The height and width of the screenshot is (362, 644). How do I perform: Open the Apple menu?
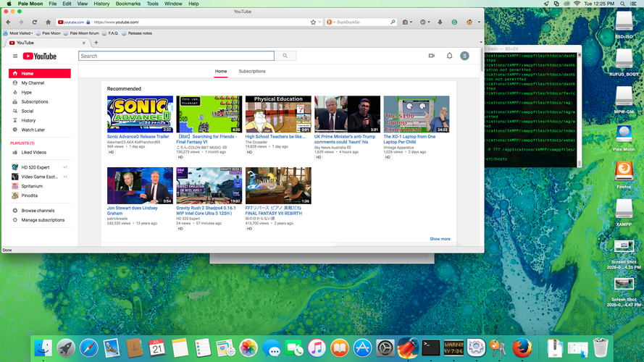(x=9, y=4)
